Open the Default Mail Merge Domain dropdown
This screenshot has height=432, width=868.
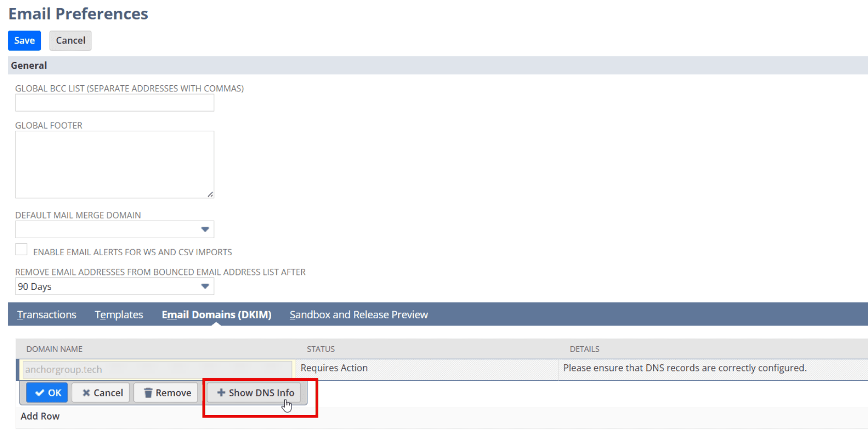115,229
